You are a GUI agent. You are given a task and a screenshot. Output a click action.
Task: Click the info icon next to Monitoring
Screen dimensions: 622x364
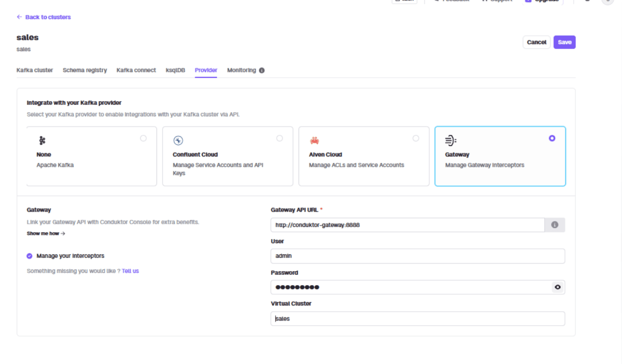click(x=262, y=70)
